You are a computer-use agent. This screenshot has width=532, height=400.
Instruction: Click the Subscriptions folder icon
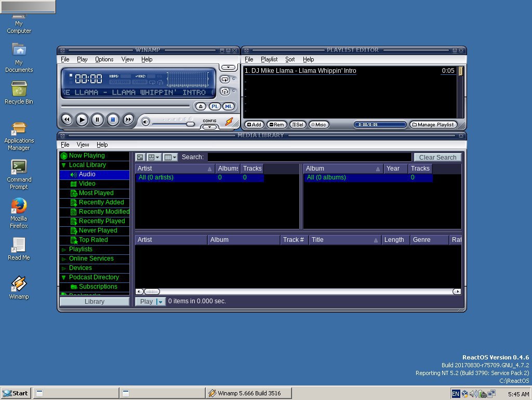pos(74,287)
